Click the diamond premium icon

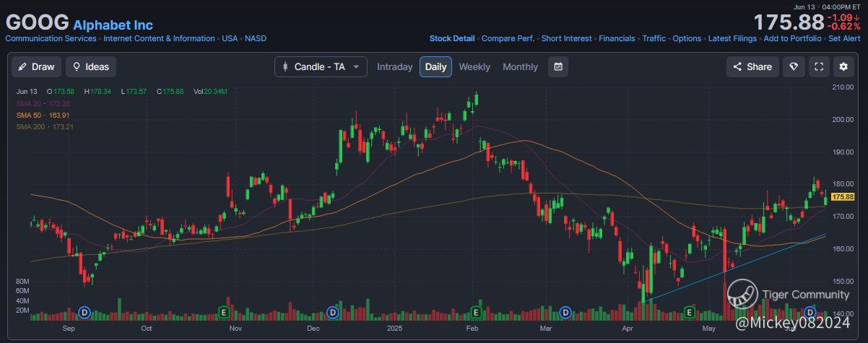[x=794, y=67]
